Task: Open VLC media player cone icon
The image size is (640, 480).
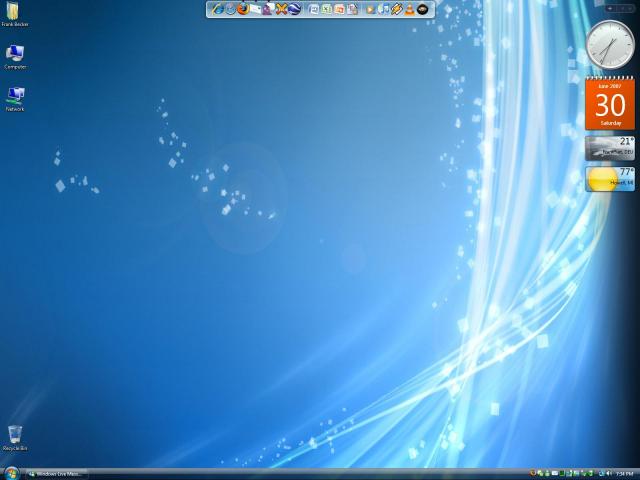Action: [x=409, y=9]
